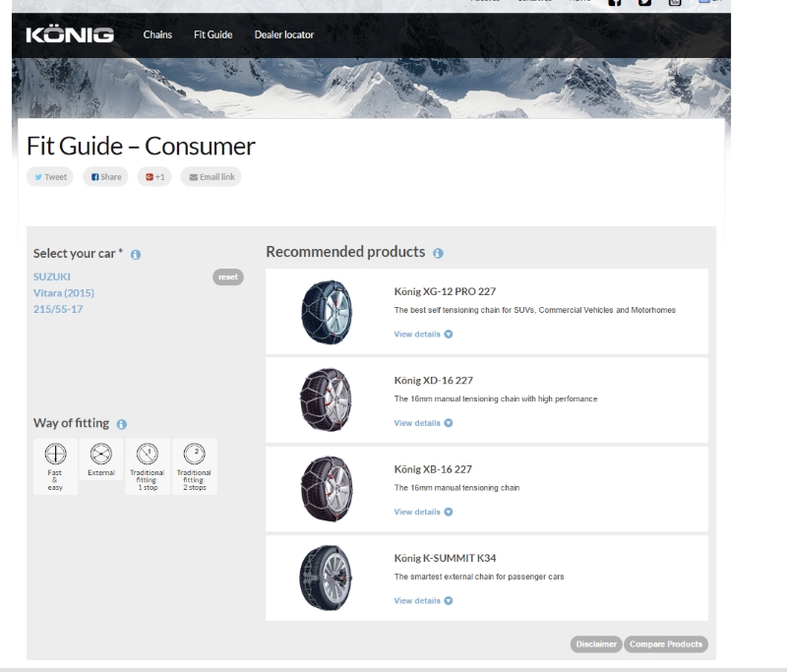The height and width of the screenshot is (672, 787).
Task: Click the Compare Products button
Action: click(666, 643)
